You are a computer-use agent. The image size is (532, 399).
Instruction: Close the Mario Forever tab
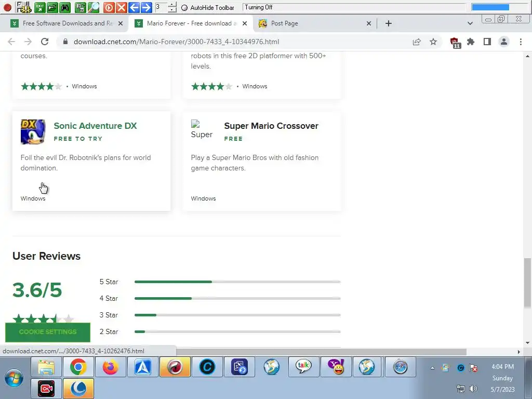tap(245, 23)
